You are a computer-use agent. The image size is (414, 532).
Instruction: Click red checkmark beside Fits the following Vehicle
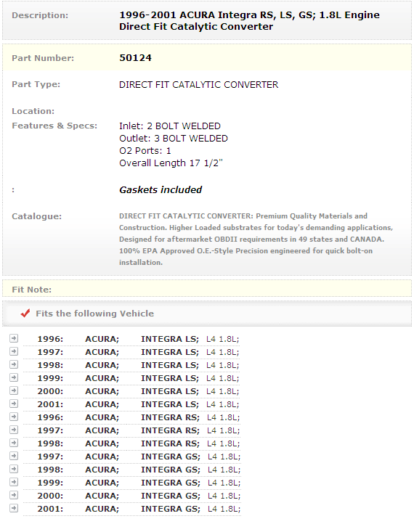[25, 313]
